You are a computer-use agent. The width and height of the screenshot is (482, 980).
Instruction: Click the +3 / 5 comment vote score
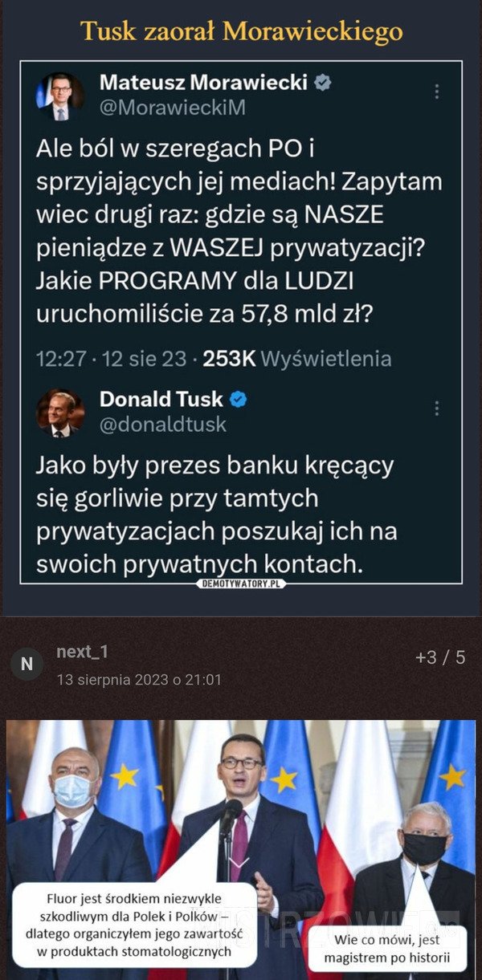point(439,657)
